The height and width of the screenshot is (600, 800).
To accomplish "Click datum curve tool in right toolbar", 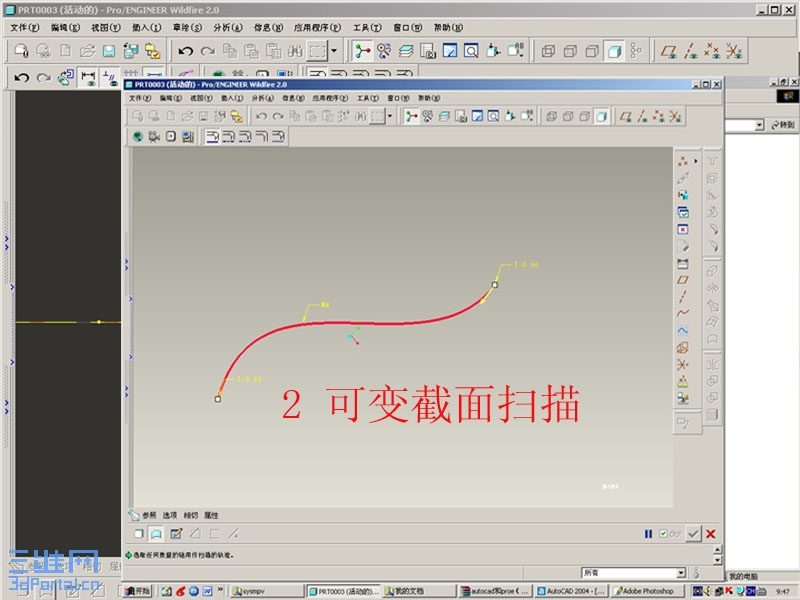I will [x=683, y=313].
